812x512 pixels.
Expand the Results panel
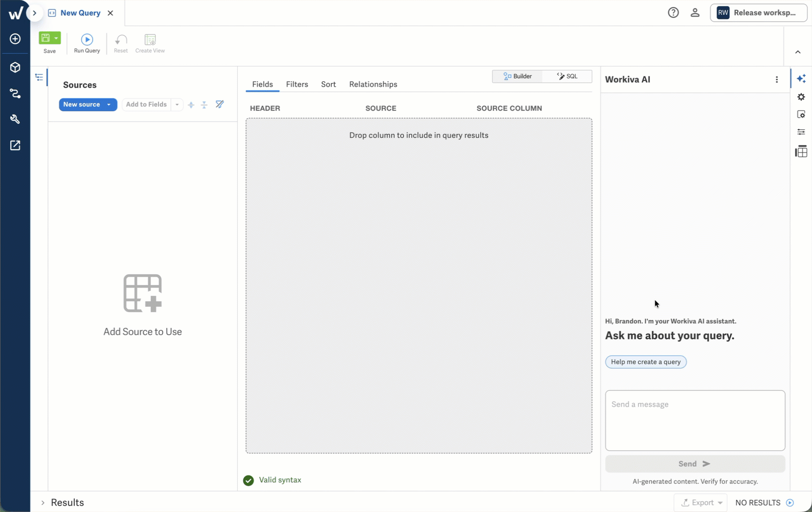43,503
